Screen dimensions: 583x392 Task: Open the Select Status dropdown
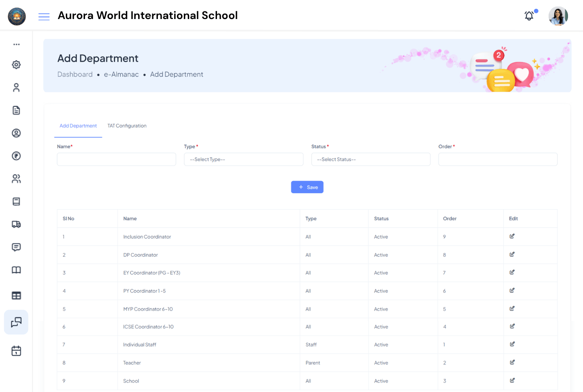coord(370,159)
